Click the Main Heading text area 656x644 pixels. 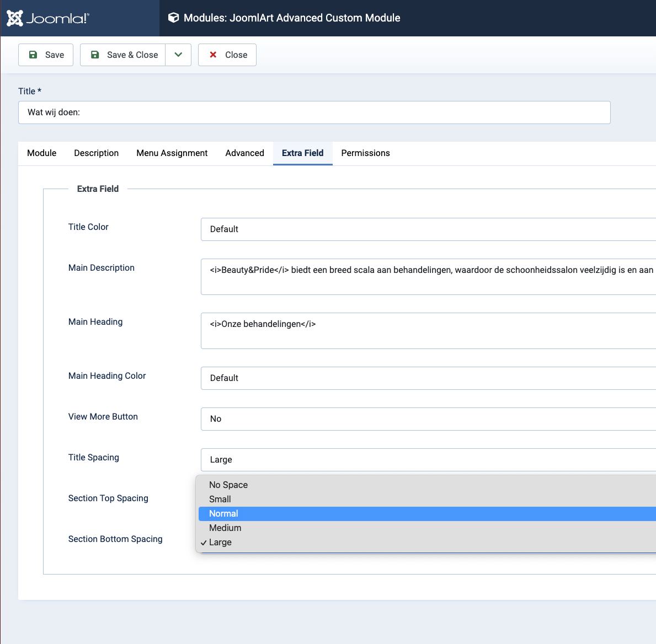click(x=428, y=331)
